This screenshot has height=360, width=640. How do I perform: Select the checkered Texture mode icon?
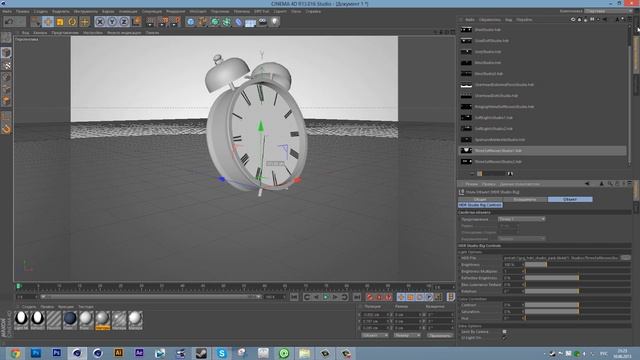pyautogui.click(x=6, y=65)
